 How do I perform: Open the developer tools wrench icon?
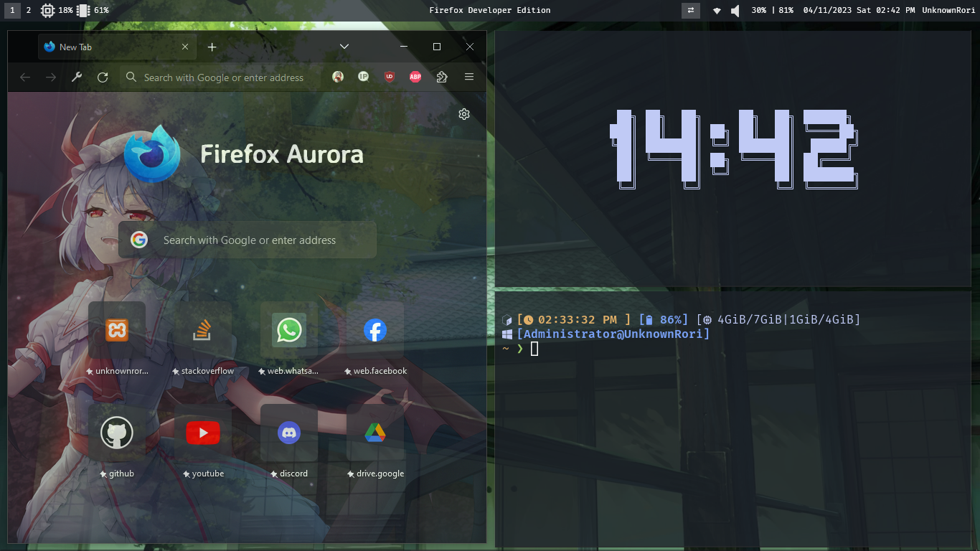tap(77, 77)
